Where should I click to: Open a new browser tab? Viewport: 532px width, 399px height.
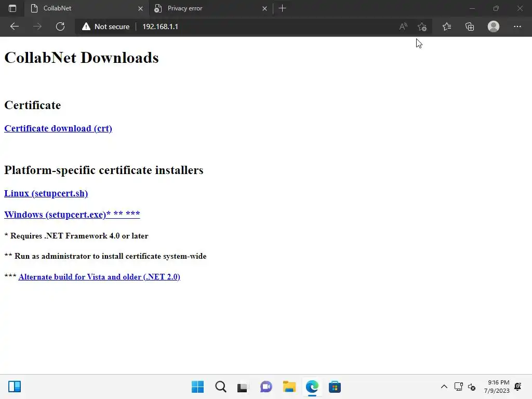[x=282, y=8]
